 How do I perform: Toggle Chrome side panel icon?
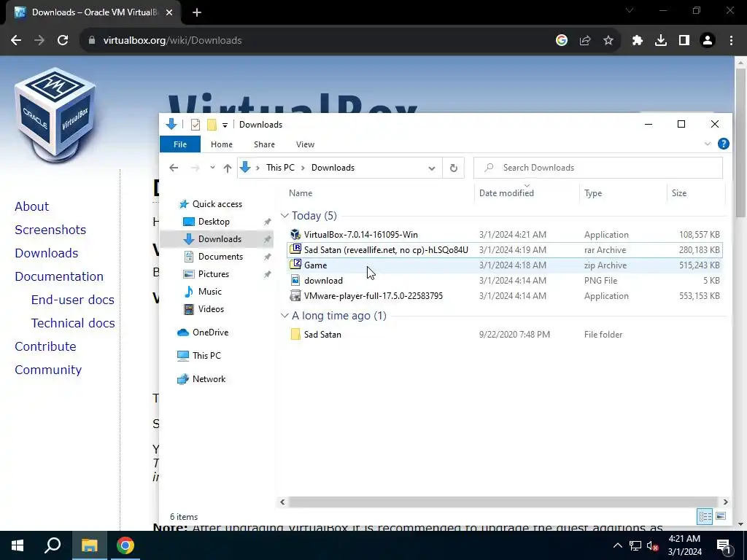pyautogui.click(x=684, y=41)
